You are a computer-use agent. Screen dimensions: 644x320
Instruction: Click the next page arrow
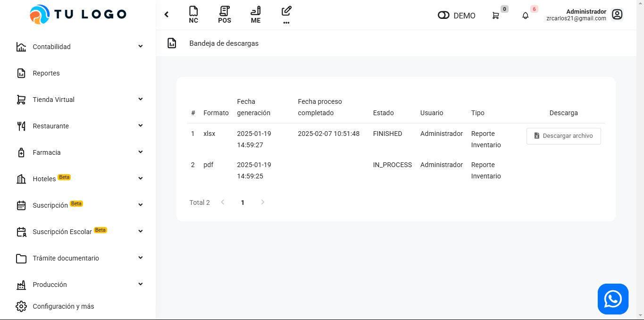click(x=263, y=202)
